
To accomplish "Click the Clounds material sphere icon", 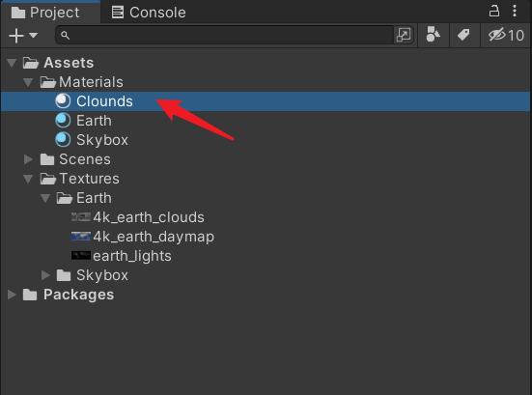I will [x=63, y=101].
